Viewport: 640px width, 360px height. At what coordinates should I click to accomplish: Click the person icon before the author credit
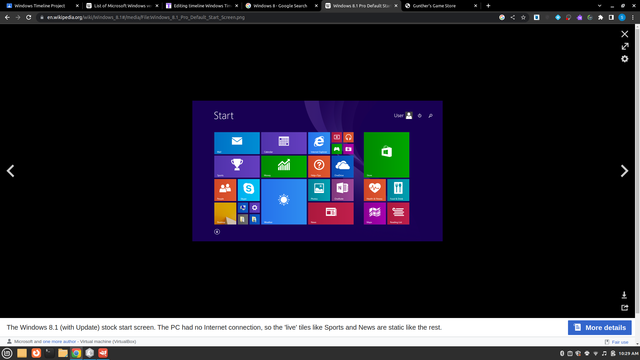click(9, 341)
